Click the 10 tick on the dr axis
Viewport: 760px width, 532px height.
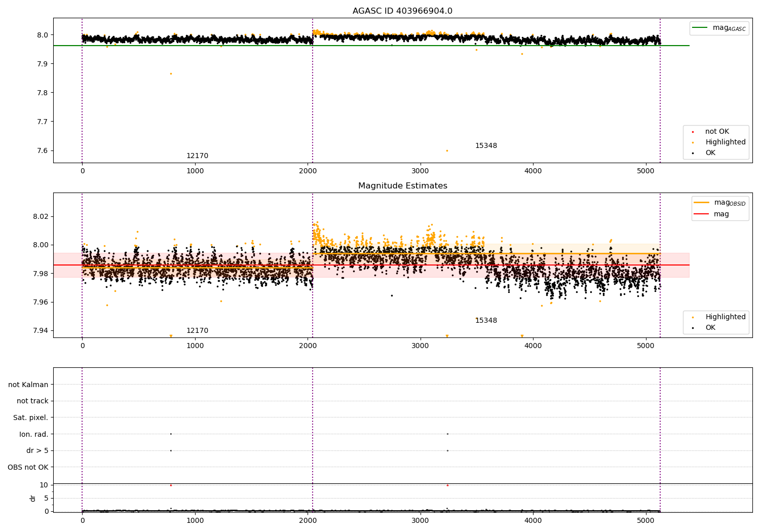coord(44,485)
